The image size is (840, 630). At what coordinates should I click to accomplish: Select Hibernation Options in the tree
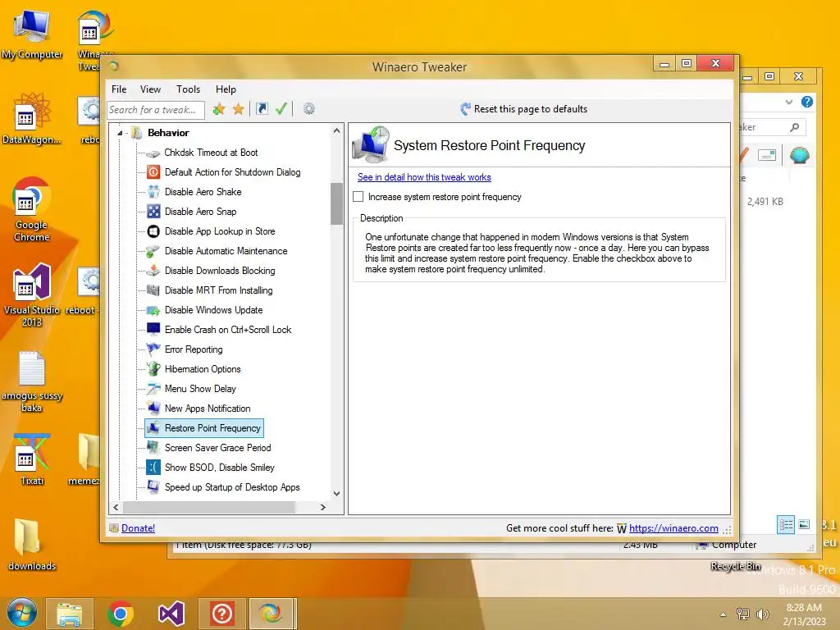tap(203, 369)
